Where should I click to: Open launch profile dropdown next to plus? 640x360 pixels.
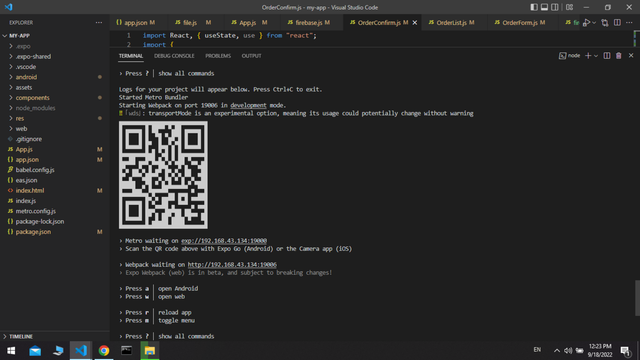point(596,56)
